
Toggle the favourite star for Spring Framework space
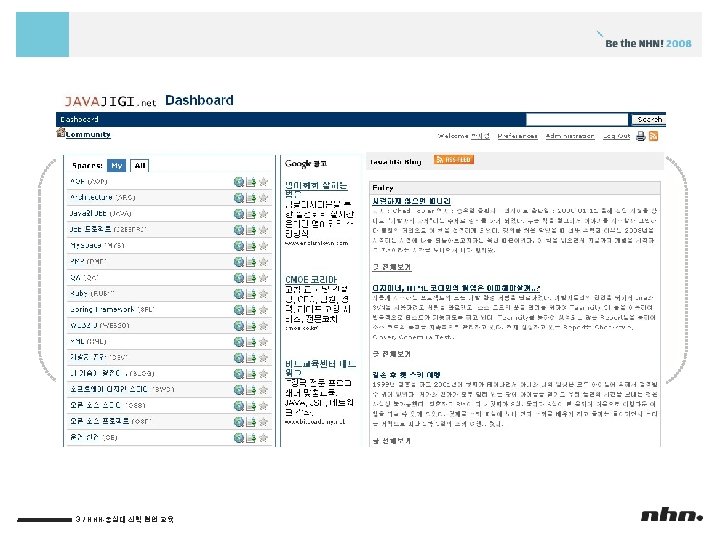[x=263, y=310]
